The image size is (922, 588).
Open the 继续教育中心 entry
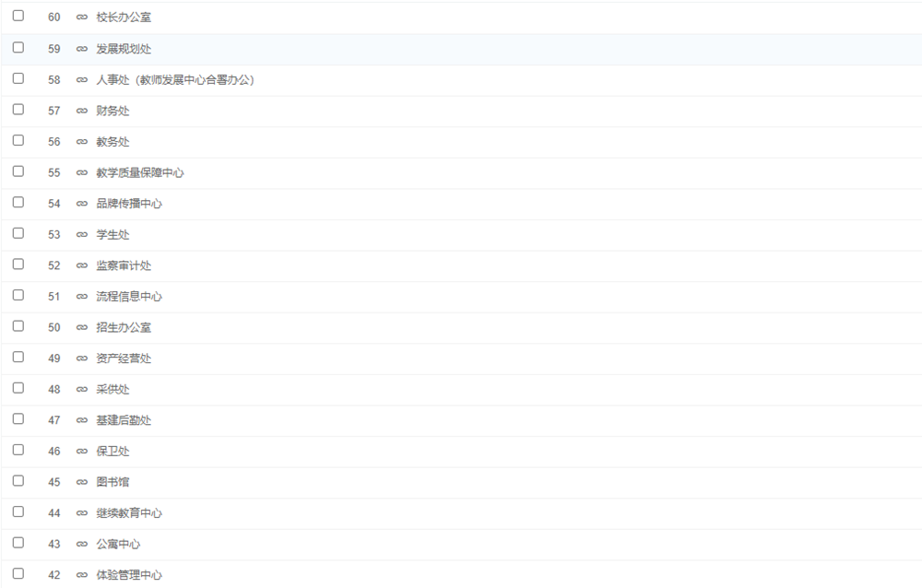tap(129, 513)
